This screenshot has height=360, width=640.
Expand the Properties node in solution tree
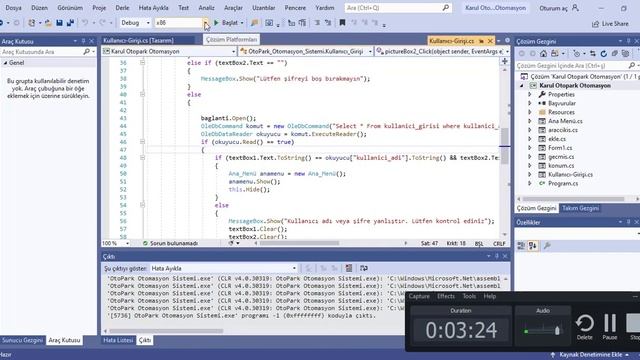[530, 94]
